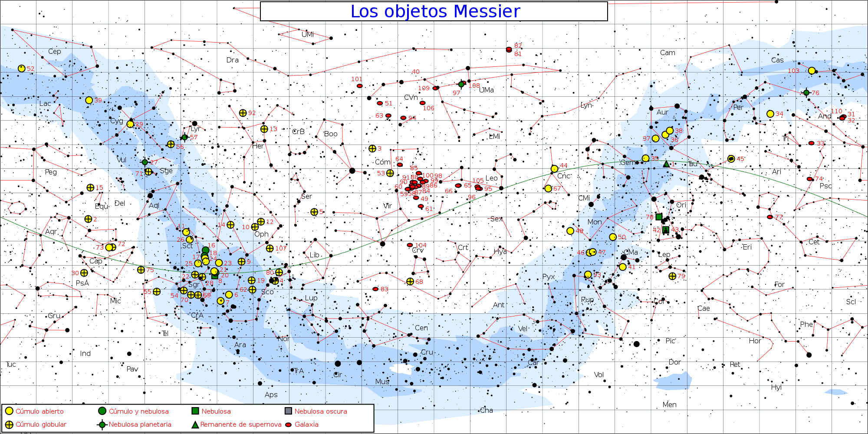This screenshot has height=434, width=868.
Task: Click the 'Galaxia' legend red ellipse
Action: [x=288, y=424]
